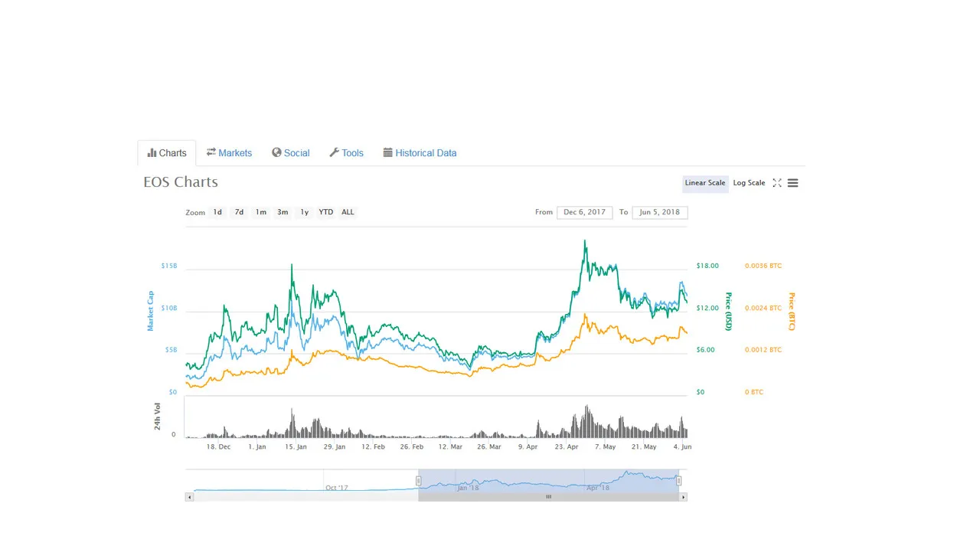The width and height of the screenshot is (980, 536).
Task: Click the 0.0012 BTC axis value
Action: [763, 350]
